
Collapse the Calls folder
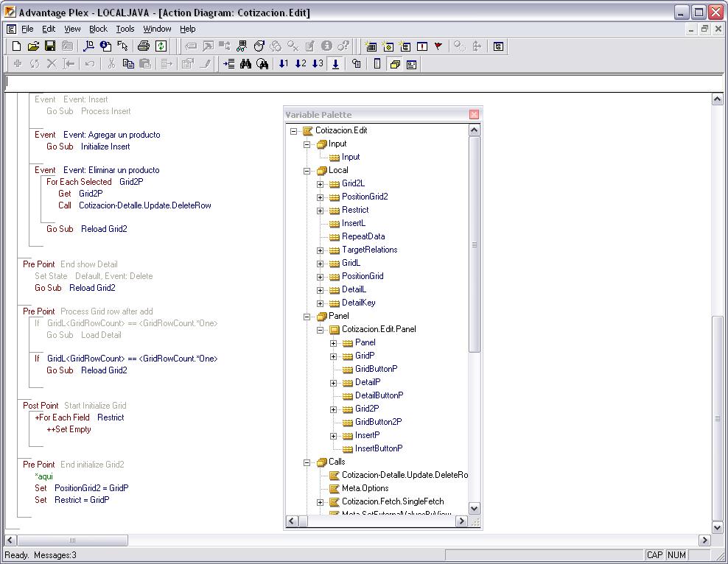(x=307, y=463)
